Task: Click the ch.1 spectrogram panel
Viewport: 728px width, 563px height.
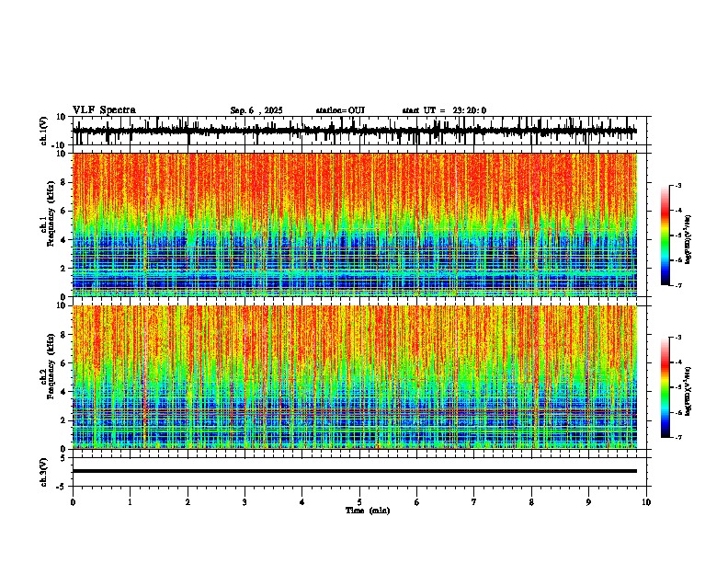Action: (x=355, y=224)
